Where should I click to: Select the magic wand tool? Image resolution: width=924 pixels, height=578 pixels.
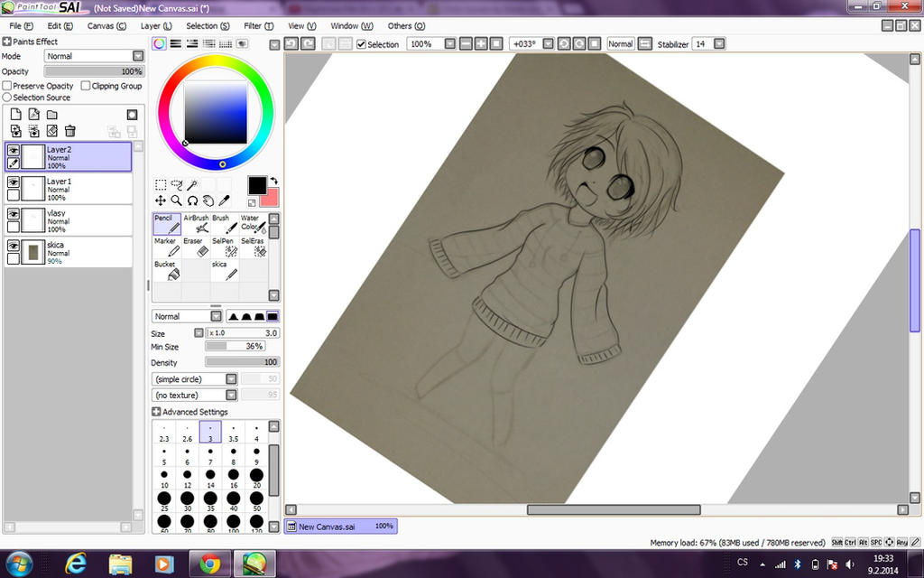click(191, 184)
